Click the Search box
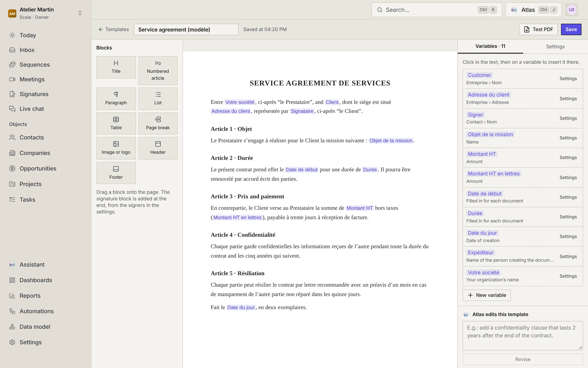The image size is (588, 368). (x=437, y=10)
